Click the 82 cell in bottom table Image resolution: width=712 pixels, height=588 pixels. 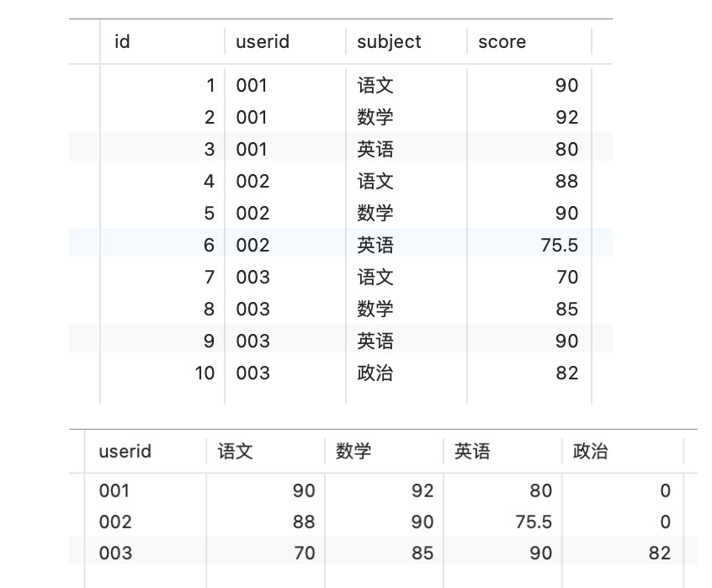click(x=660, y=554)
